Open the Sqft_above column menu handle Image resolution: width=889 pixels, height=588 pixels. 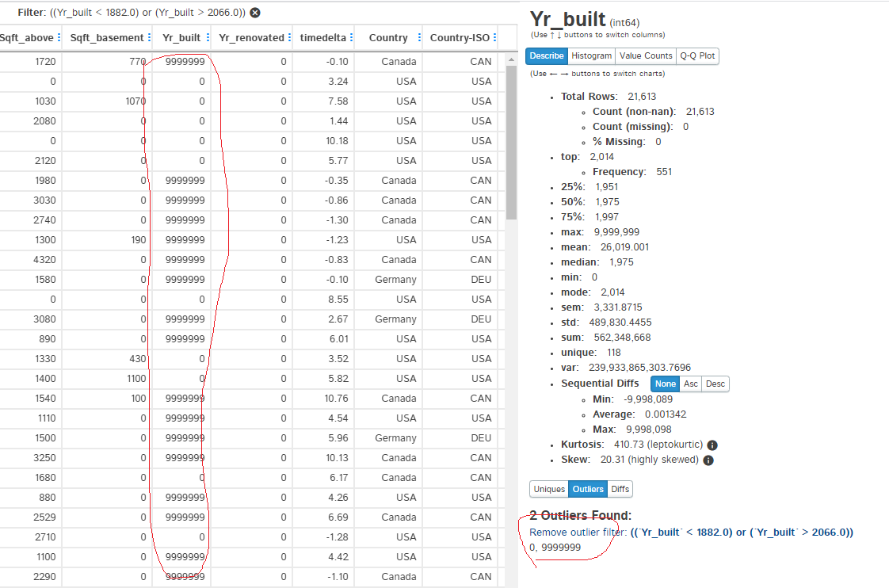pos(59,37)
